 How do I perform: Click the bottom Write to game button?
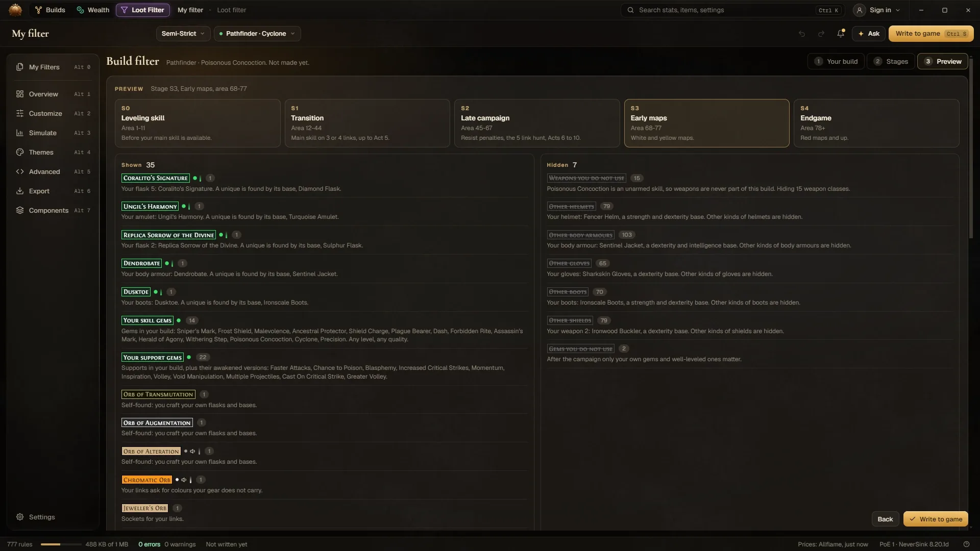936,519
